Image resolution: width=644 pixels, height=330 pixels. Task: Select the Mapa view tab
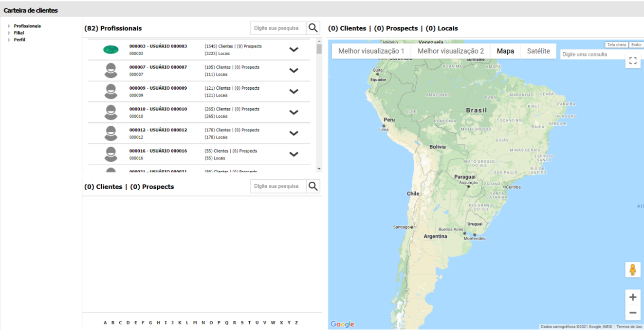click(505, 51)
